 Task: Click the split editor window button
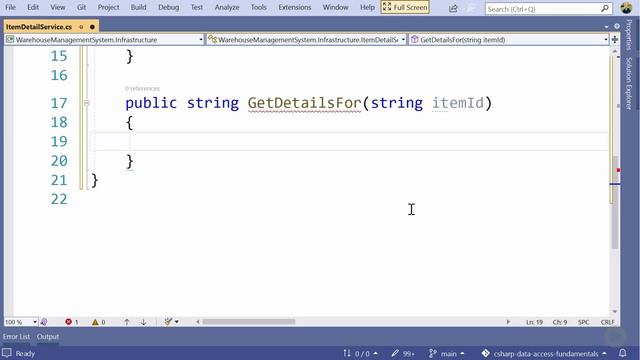615,40
